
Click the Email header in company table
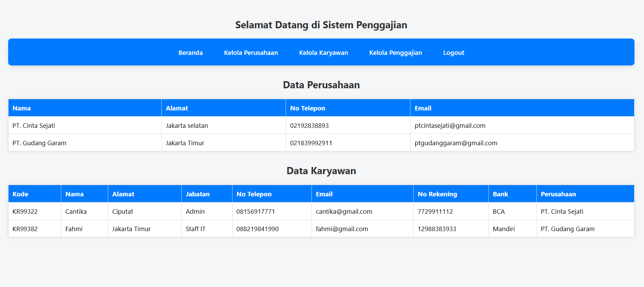pos(522,108)
